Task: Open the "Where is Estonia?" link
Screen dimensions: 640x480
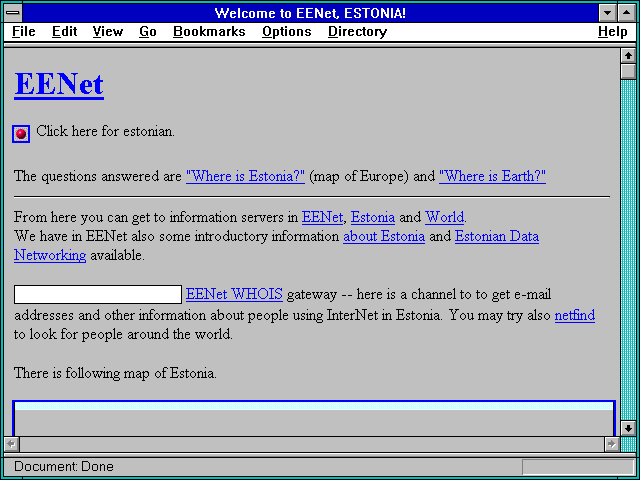Action: pyautogui.click(x=245, y=176)
